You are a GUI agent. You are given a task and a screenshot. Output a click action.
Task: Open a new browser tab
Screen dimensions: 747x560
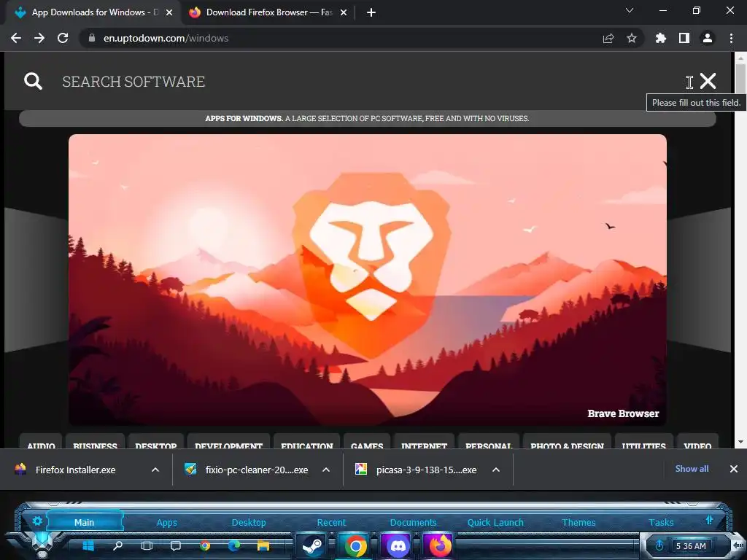point(371,13)
